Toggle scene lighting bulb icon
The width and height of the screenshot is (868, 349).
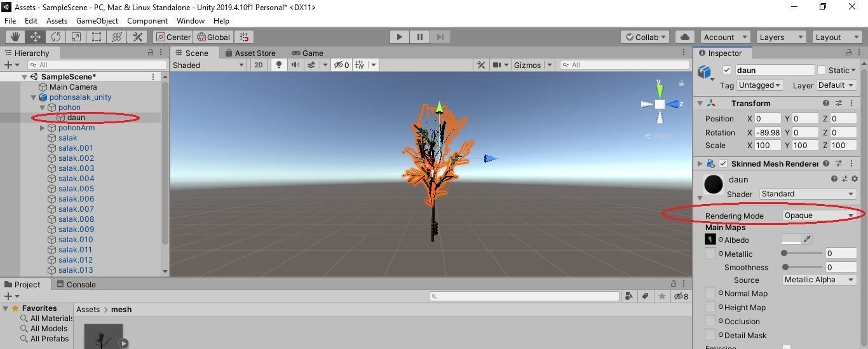[278, 65]
